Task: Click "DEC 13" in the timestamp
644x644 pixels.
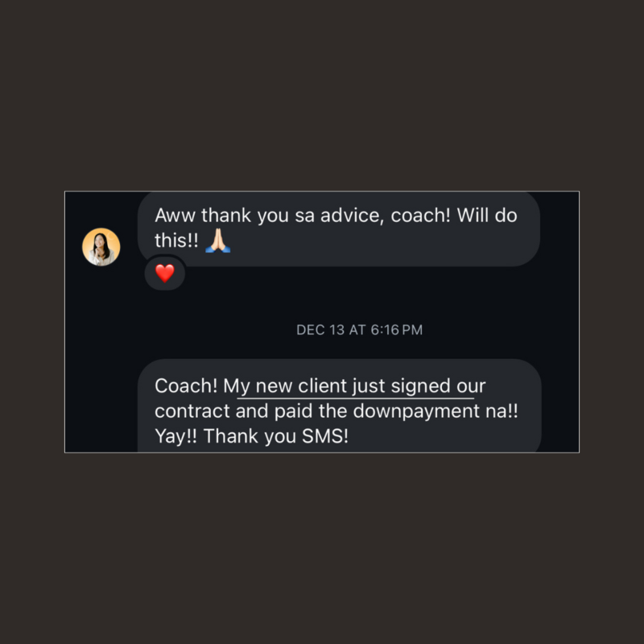Action: [321, 330]
